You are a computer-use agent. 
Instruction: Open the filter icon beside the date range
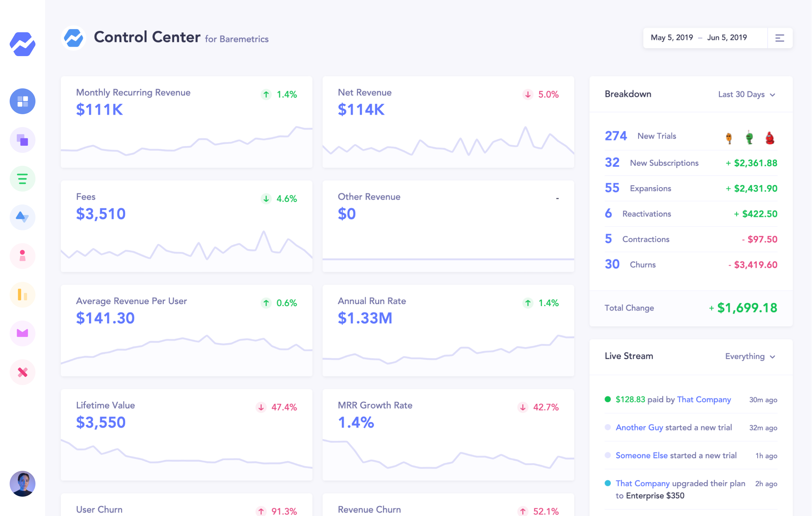(x=780, y=38)
